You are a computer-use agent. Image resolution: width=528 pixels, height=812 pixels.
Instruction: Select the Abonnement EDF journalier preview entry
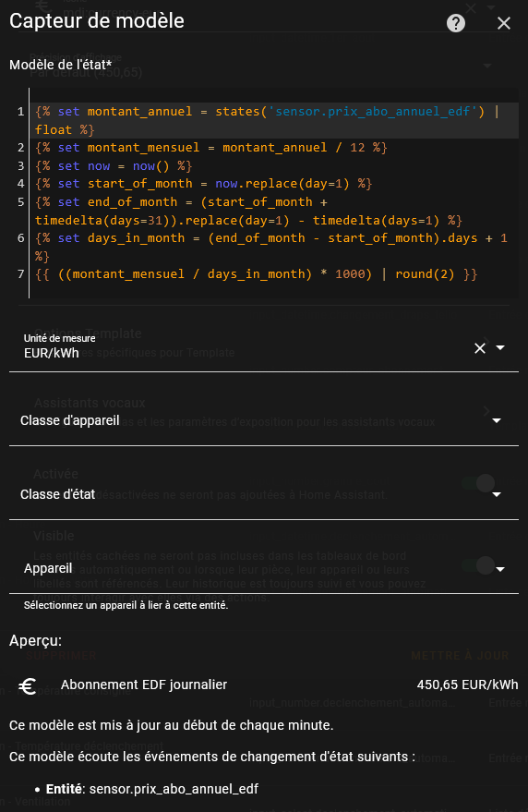[x=144, y=685]
